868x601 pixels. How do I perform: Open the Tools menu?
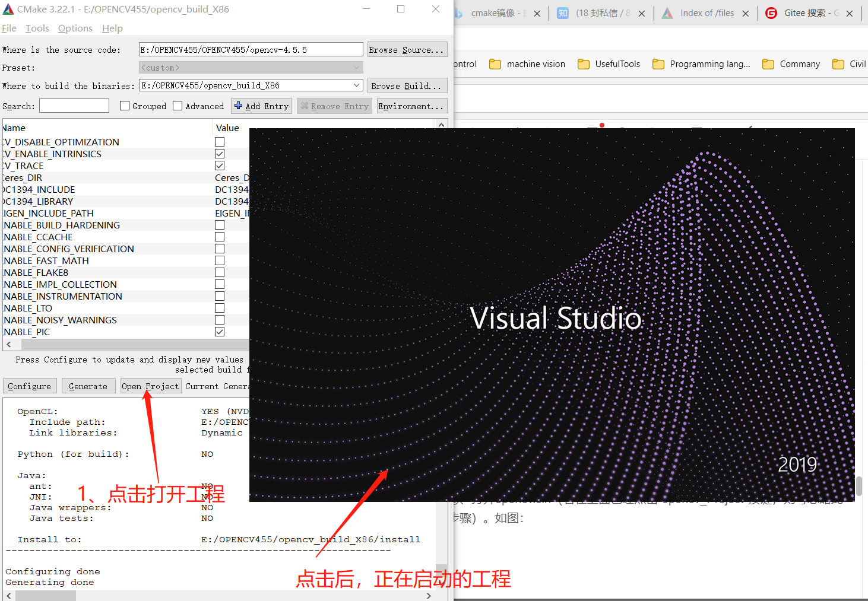(37, 28)
